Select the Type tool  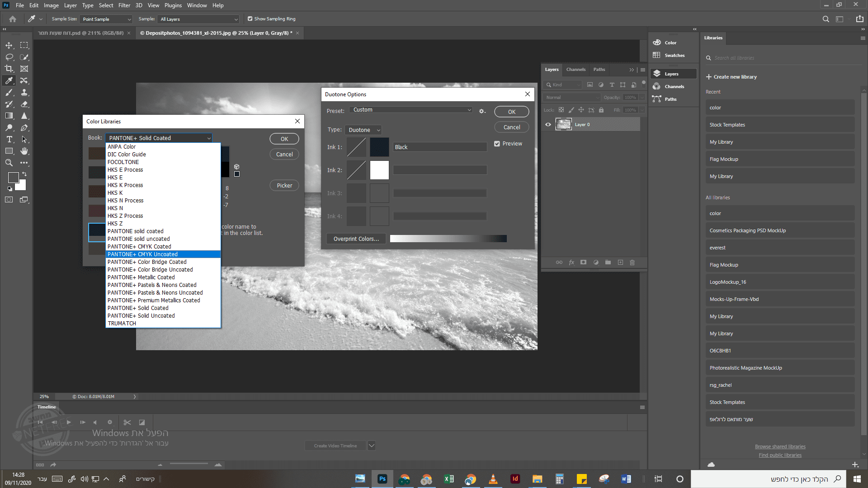click(9, 139)
